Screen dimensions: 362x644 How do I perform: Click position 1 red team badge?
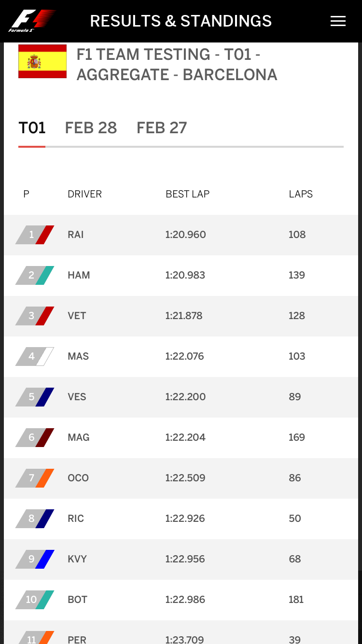[x=35, y=235]
